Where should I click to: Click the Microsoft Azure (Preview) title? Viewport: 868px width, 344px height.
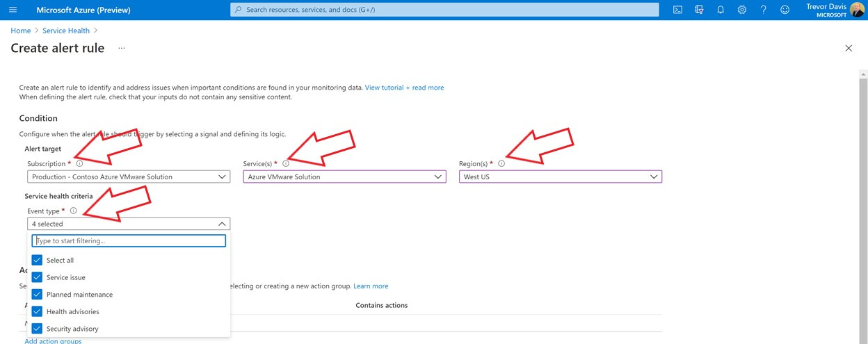tap(83, 10)
